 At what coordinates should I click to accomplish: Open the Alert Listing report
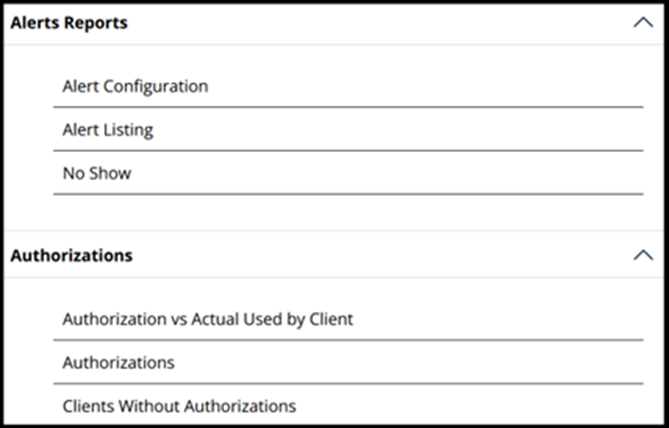pos(348,129)
